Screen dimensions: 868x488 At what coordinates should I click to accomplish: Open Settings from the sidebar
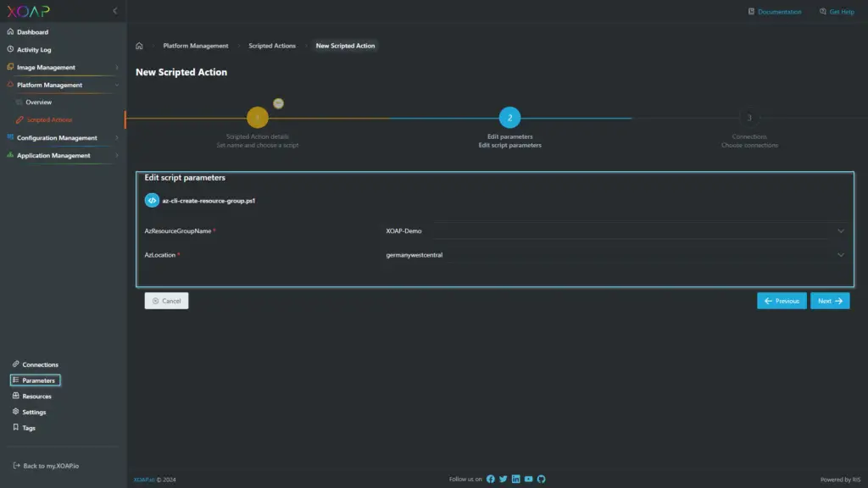point(34,413)
